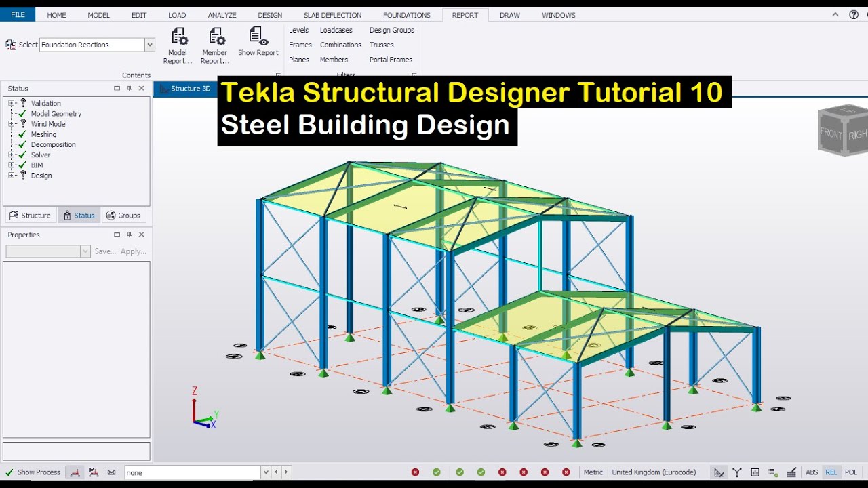Click the Select icon beside Foundation Reactions

(11, 45)
